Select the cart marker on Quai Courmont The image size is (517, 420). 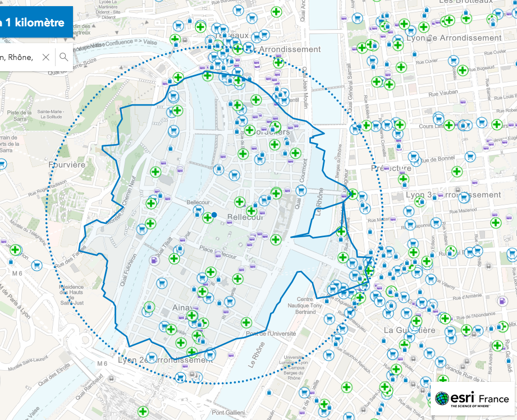click(x=301, y=190)
